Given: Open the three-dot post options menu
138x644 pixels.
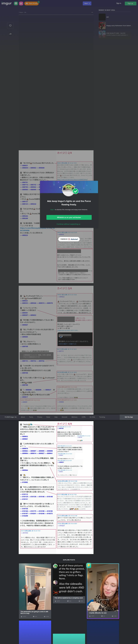Looking at the screenshot, I should pos(92,12).
